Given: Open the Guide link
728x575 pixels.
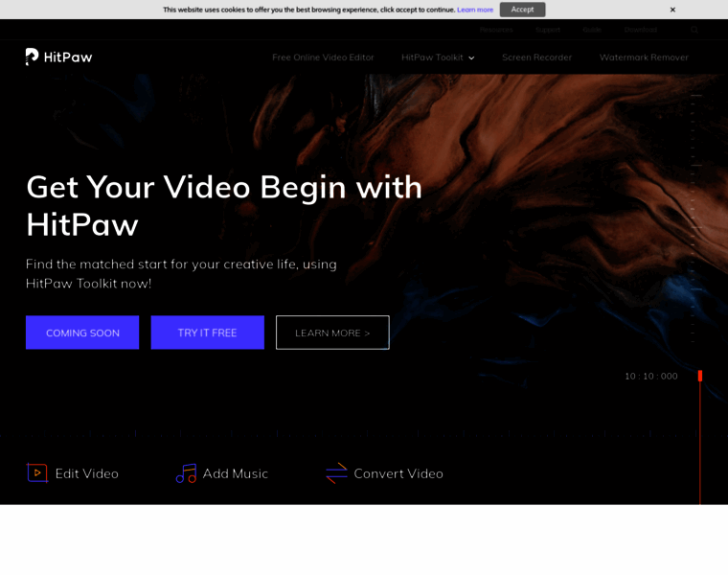Looking at the screenshot, I should click(x=592, y=30).
